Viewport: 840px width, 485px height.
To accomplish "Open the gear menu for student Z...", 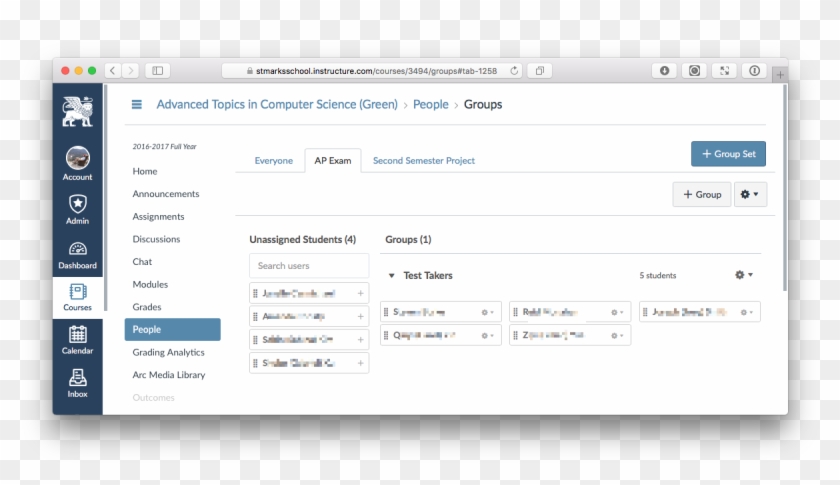I will (617, 335).
